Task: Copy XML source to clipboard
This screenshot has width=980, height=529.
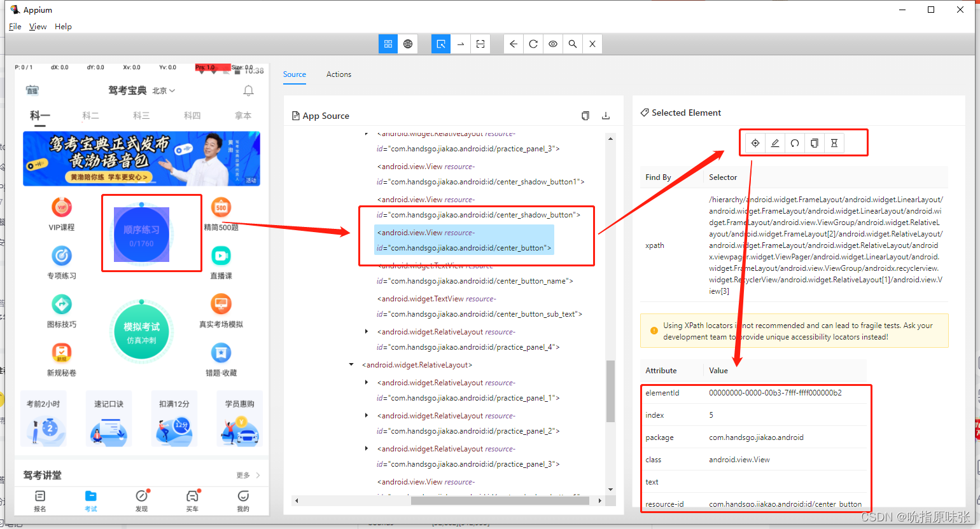Action: (x=585, y=116)
